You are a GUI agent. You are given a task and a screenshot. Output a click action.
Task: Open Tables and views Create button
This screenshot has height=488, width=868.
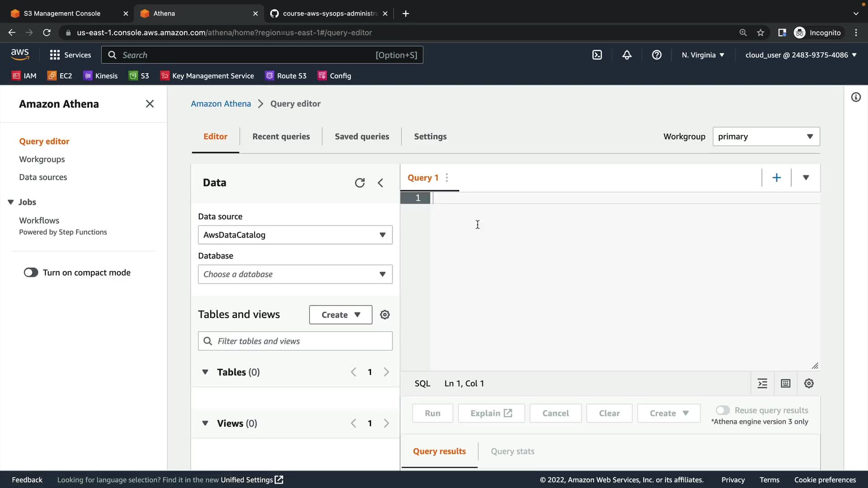click(340, 315)
